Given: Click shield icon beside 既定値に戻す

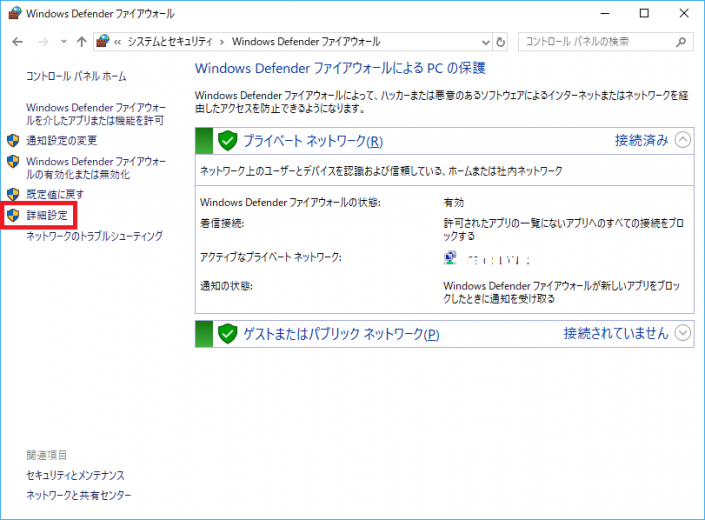Looking at the screenshot, I should point(13,195).
